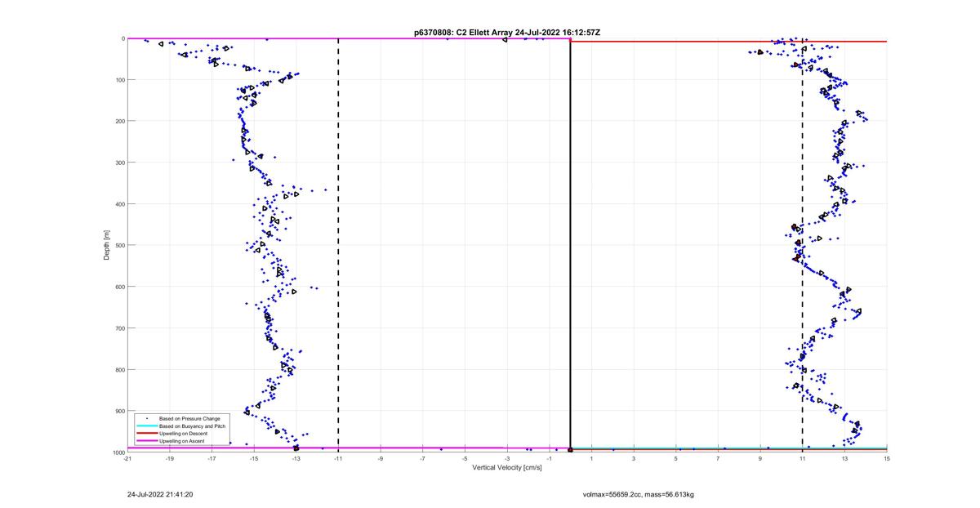Click x-axis tick label '-11'
This screenshot has width=980, height=508.
338,459
